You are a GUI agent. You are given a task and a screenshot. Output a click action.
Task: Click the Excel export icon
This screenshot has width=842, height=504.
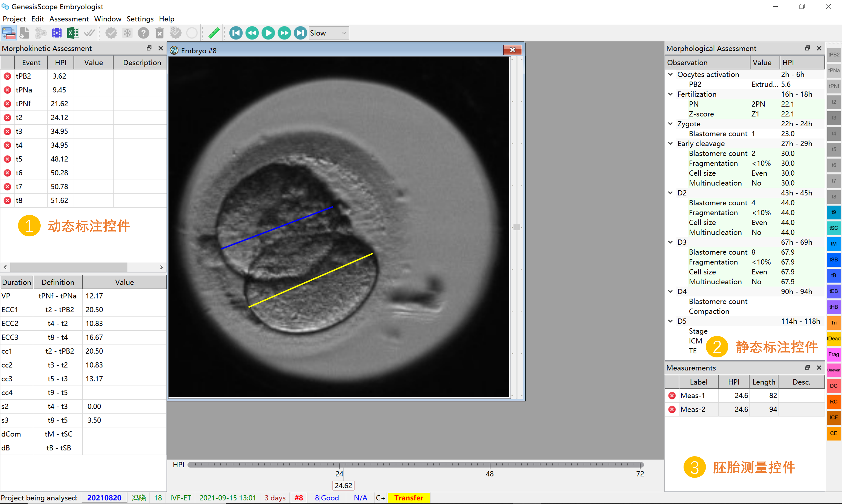[x=73, y=33]
